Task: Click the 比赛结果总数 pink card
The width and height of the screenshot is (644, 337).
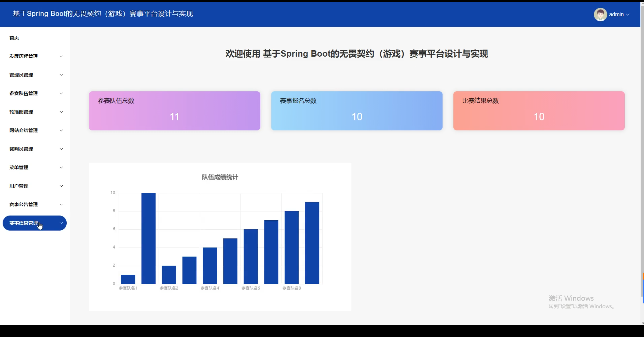Action: pyautogui.click(x=539, y=111)
